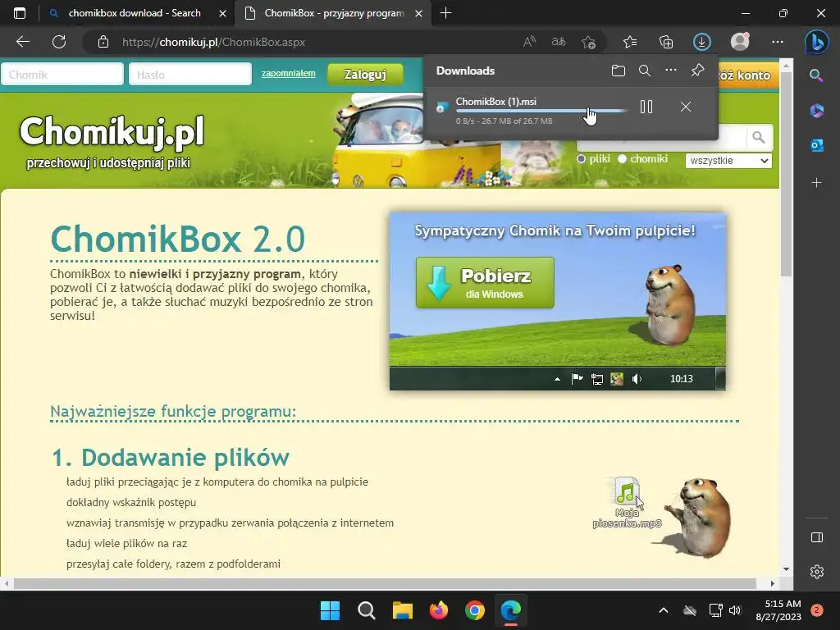
Task: Switch to chomikbox download Search tab
Action: (x=134, y=13)
